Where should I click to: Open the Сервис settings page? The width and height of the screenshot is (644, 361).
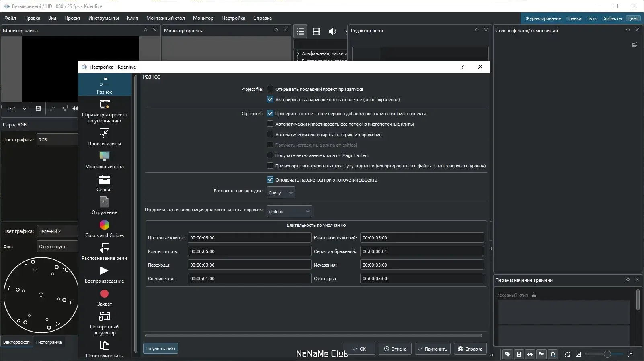coord(105,183)
